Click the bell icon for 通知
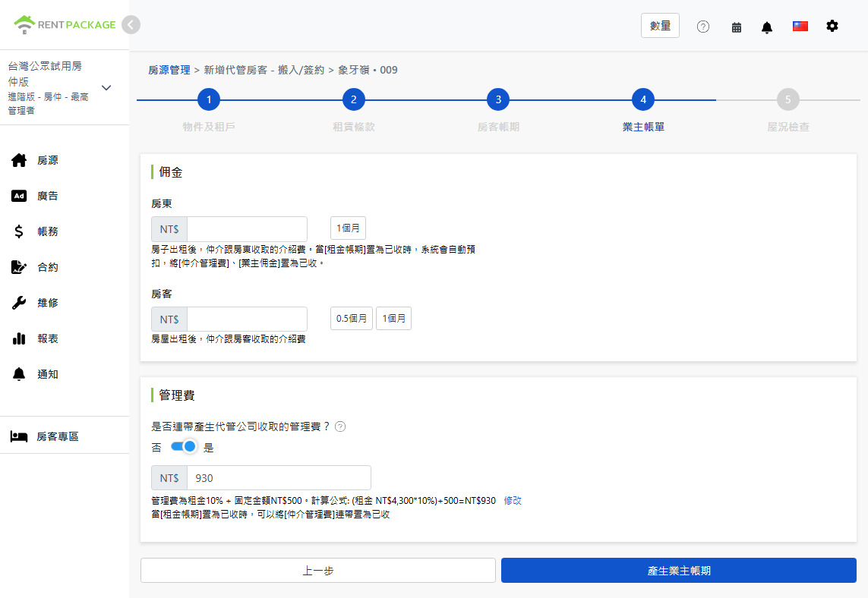Viewport: 868px width, 598px height. 19,374
